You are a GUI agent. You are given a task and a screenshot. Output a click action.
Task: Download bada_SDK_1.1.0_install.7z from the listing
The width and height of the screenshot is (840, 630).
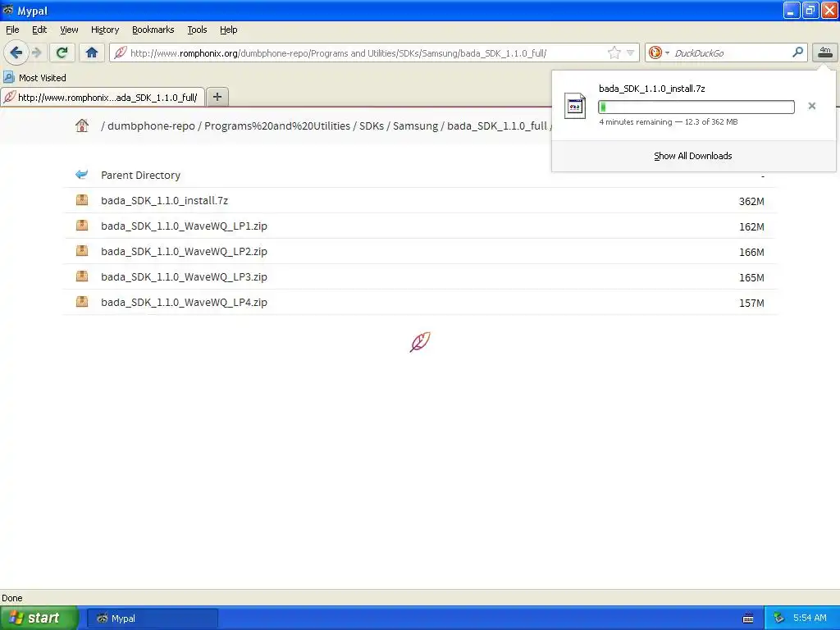pyautogui.click(x=164, y=200)
